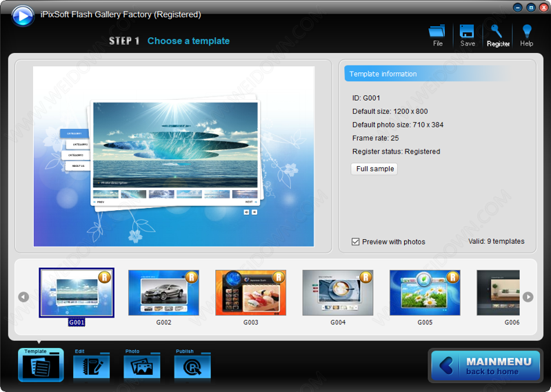Click 'Default photo size: 710 x 384' text
551x392 pixels.
click(398, 125)
